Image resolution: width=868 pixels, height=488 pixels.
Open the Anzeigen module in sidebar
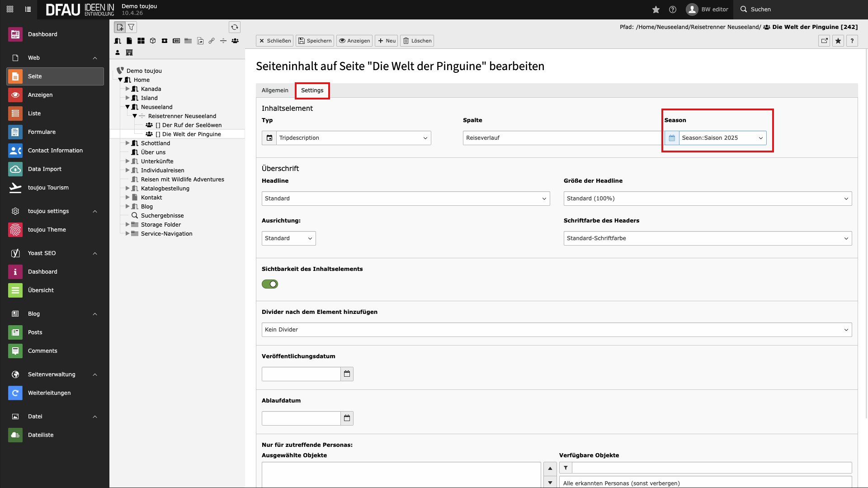pyautogui.click(x=55, y=95)
